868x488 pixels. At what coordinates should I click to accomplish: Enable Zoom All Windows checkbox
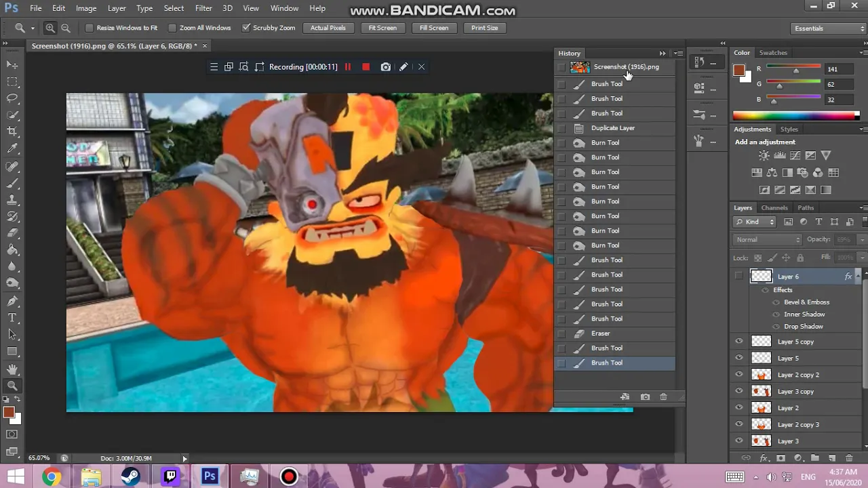point(172,28)
